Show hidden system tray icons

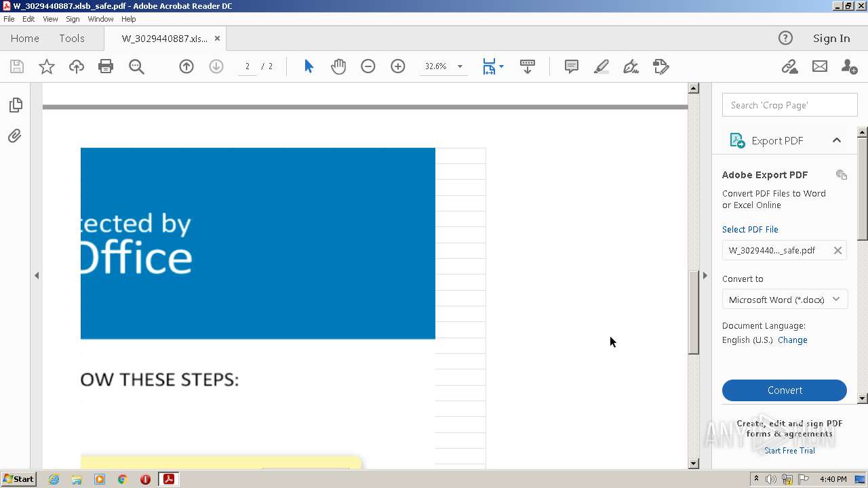757,479
